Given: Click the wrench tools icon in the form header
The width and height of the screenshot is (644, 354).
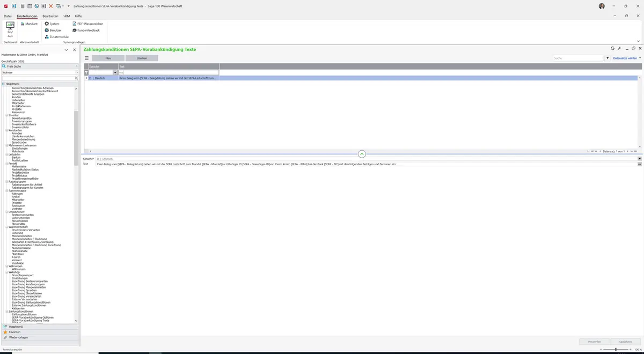Looking at the screenshot, I should (619, 48).
